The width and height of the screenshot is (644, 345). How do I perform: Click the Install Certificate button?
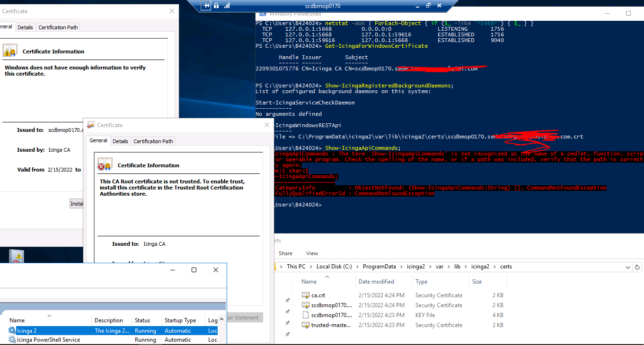click(77, 203)
